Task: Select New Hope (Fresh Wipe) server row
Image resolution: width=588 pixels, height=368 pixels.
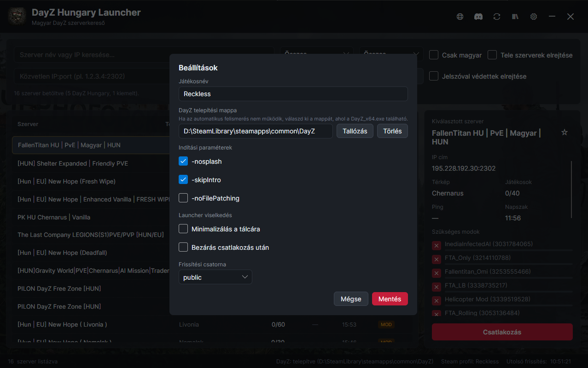Action: 91,181
